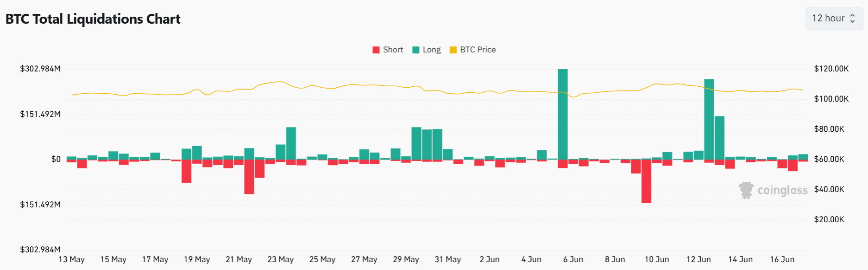Image resolution: width=868 pixels, height=270 pixels.
Task: Click the BTC Total Liquidations Chart title
Action: (x=92, y=19)
